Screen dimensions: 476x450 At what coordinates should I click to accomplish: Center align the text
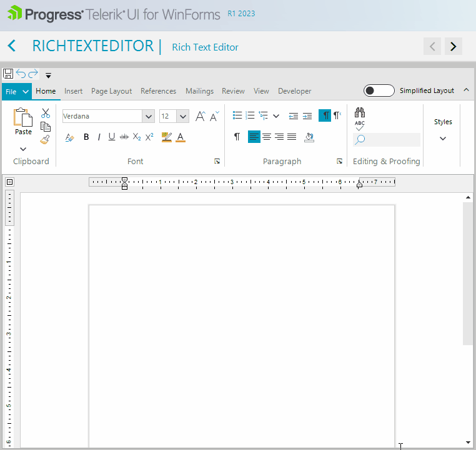click(267, 137)
